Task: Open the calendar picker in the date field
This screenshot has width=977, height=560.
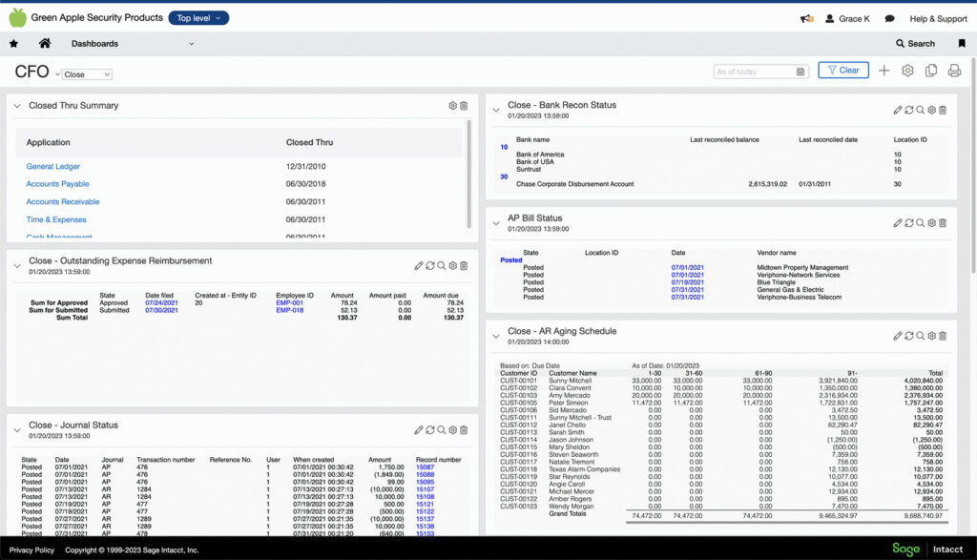Action: [800, 72]
